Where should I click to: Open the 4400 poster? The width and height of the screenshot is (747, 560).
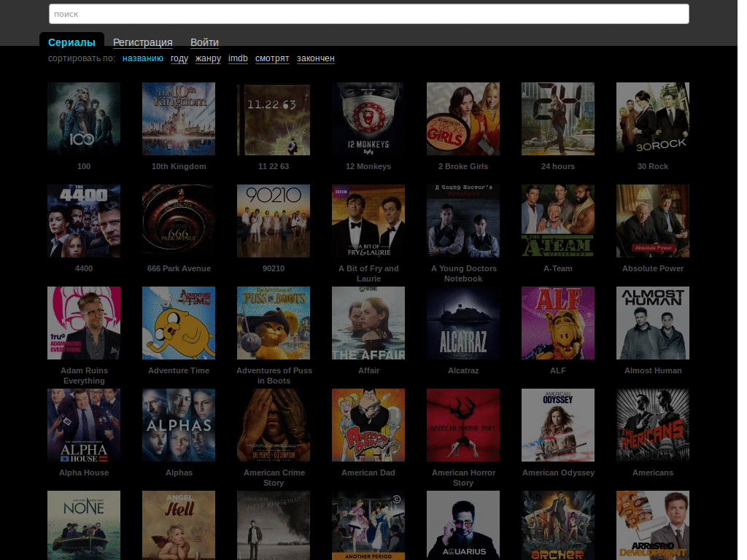tap(84, 221)
